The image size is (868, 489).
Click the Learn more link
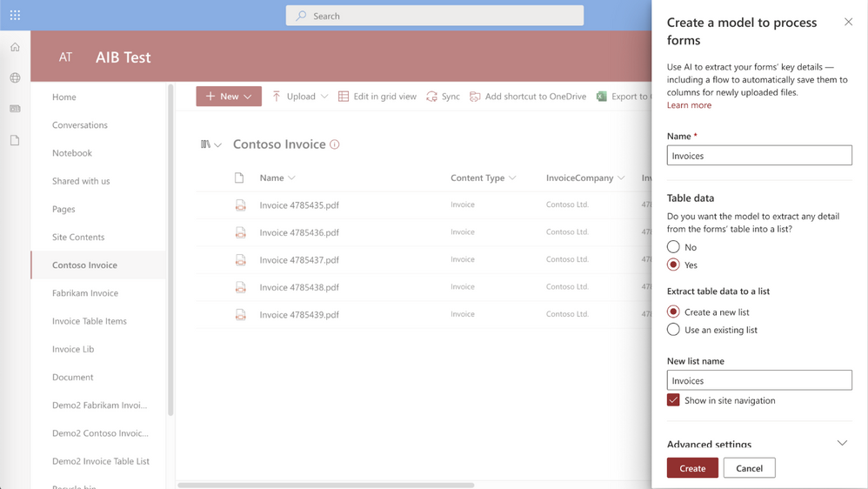pyautogui.click(x=689, y=105)
